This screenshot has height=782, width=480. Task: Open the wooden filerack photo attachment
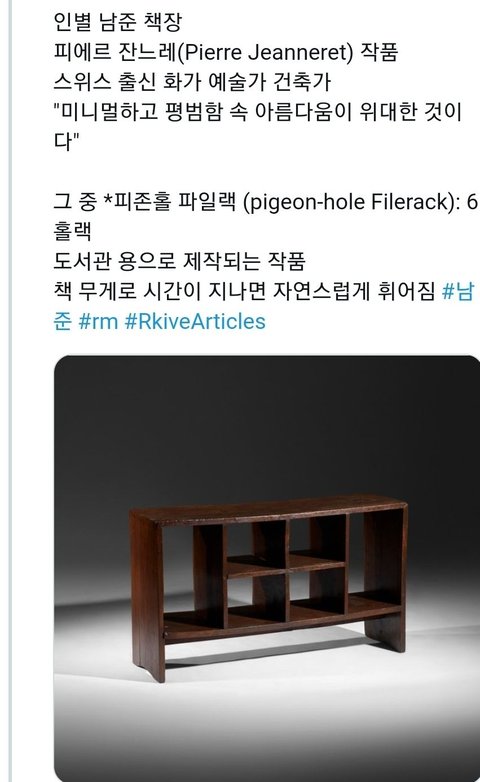(x=267, y=569)
